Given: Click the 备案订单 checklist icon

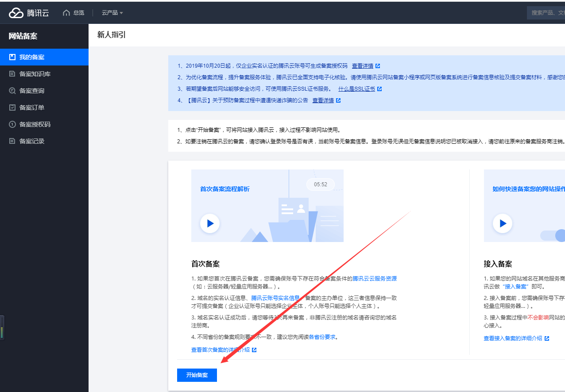Looking at the screenshot, I should [12, 108].
